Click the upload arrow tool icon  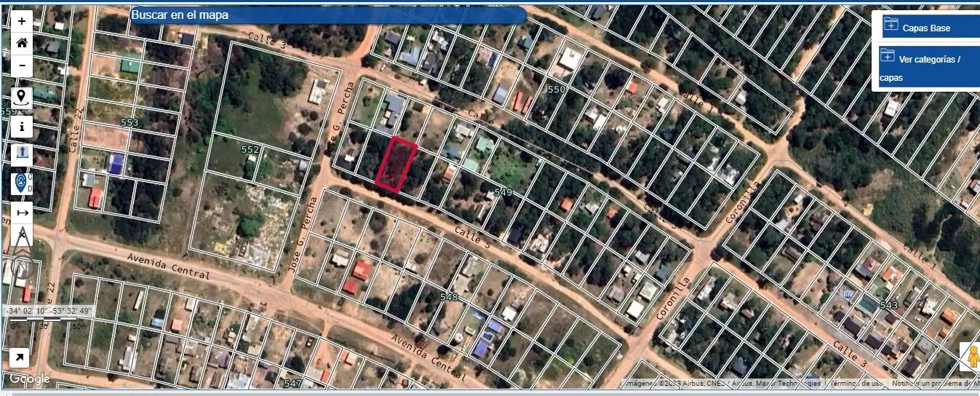[22, 154]
